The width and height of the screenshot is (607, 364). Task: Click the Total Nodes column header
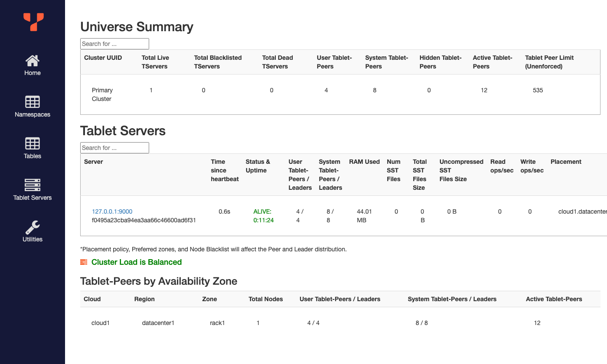(x=266, y=299)
